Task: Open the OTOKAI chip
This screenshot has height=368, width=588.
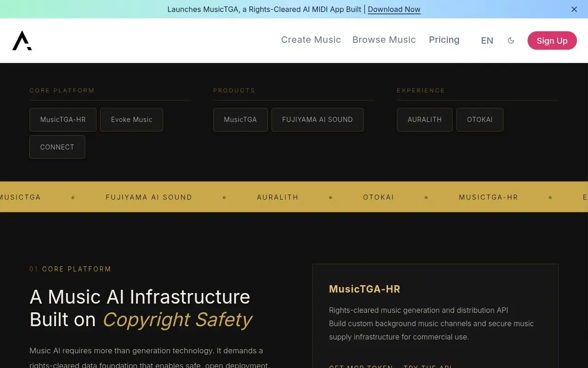Action: (x=480, y=120)
